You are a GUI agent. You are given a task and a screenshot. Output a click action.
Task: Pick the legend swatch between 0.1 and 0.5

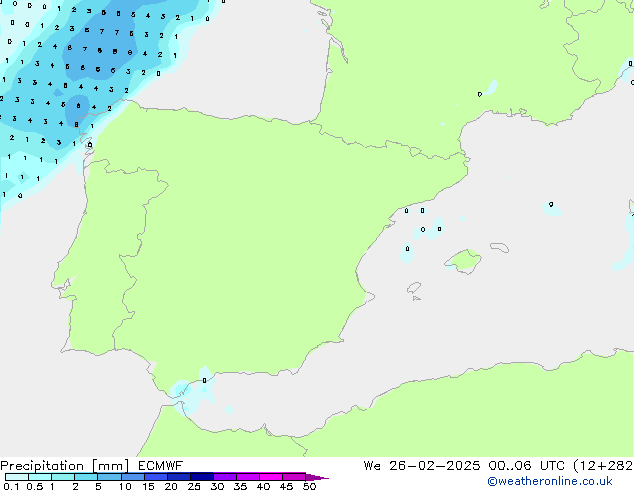(x=17, y=477)
